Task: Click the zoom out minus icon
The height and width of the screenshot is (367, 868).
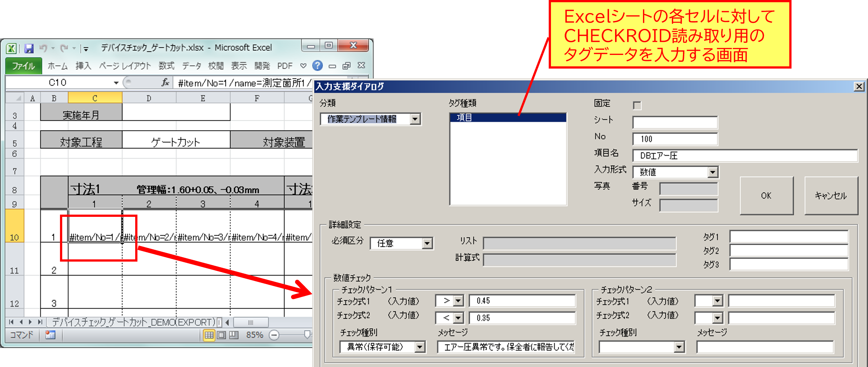Action: point(274,335)
